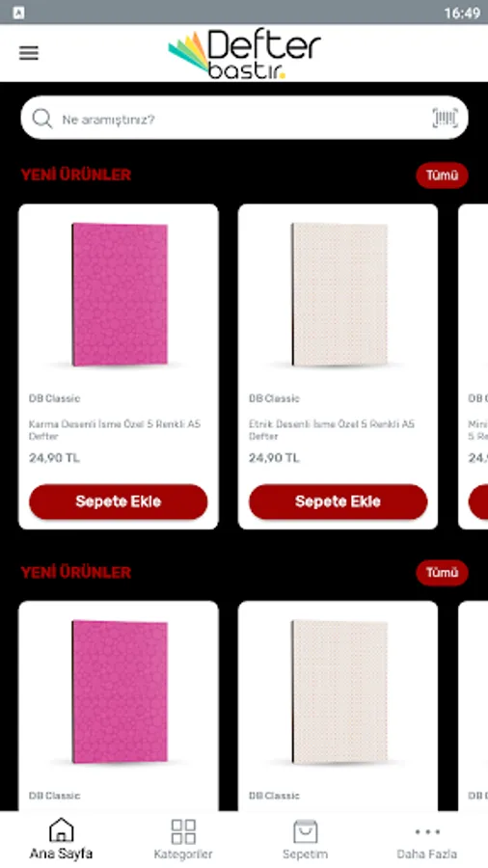The width and height of the screenshot is (488, 868).
Task: Tap the partially visible third Sepete Ekle button
Action: click(x=478, y=502)
